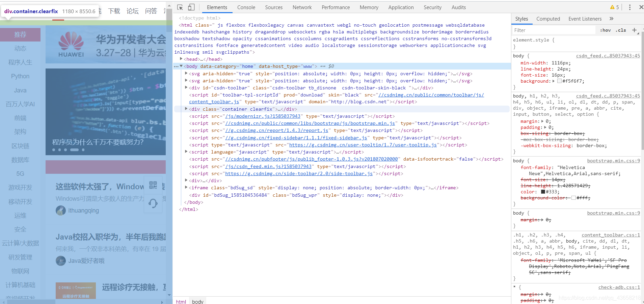The height and width of the screenshot is (304, 644).
Task: Toggle the :hov element state button
Action: (x=606, y=30)
